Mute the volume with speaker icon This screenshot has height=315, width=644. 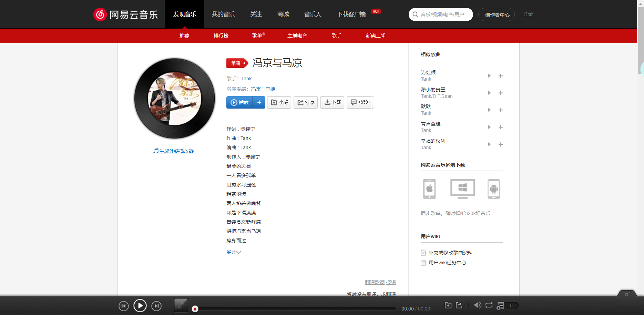[478, 305]
